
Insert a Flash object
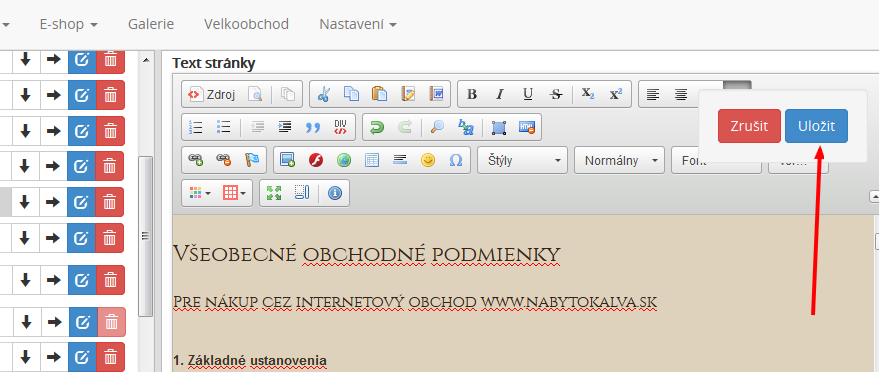(x=316, y=160)
